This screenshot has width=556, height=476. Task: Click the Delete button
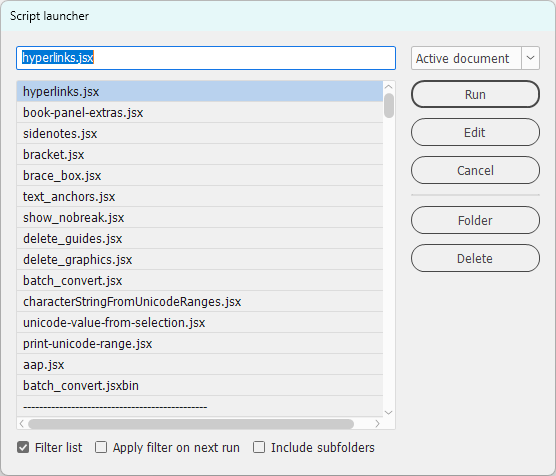point(475,258)
